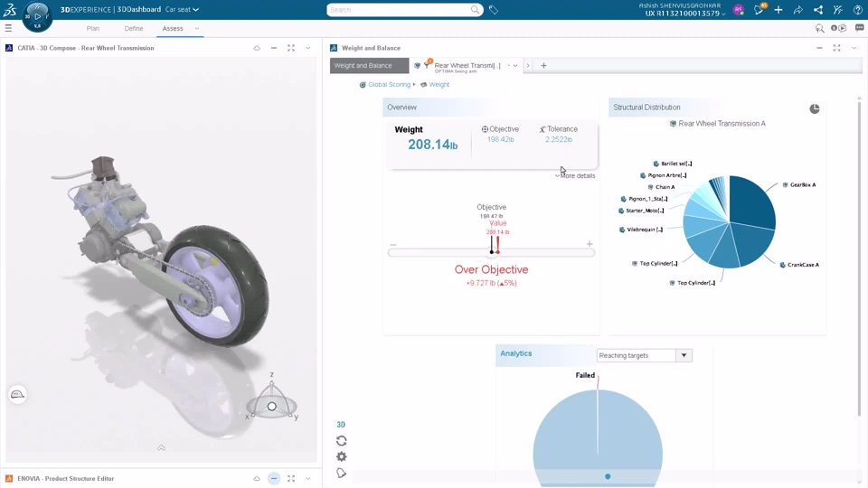The width and height of the screenshot is (868, 488).
Task: Switch chart type with pie chart icon
Action: coord(815,109)
